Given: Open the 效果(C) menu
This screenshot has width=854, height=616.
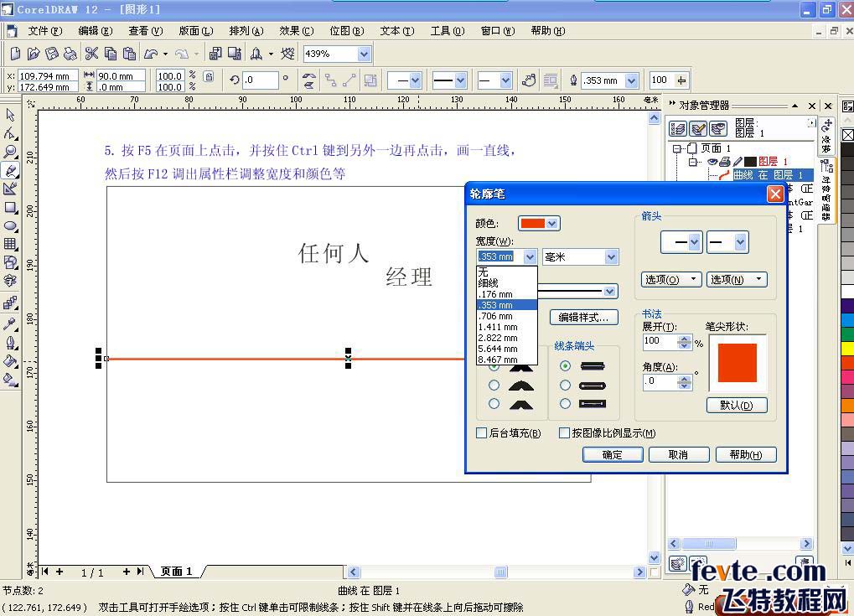Looking at the screenshot, I should tap(297, 31).
